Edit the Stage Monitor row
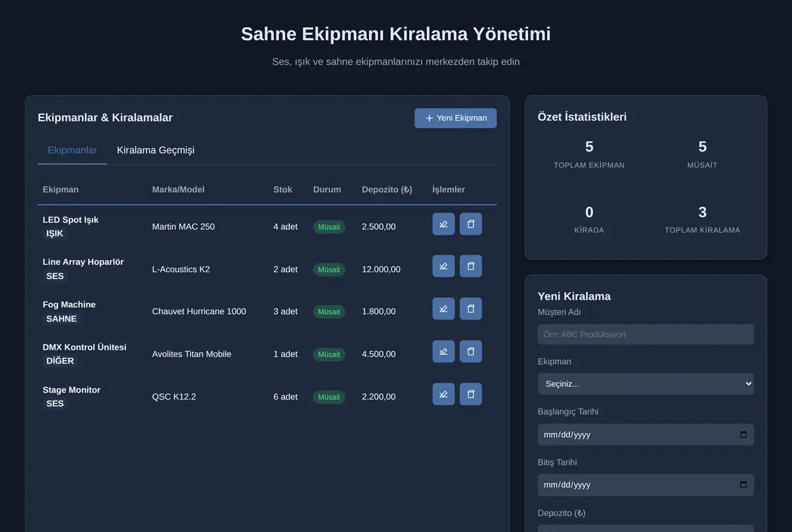Screen dimensions: 792x532 coord(444,394)
